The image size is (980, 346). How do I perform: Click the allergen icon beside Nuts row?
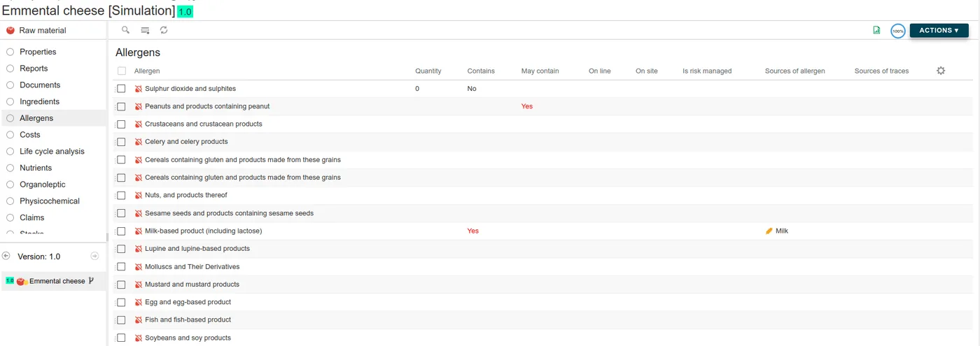(x=139, y=195)
